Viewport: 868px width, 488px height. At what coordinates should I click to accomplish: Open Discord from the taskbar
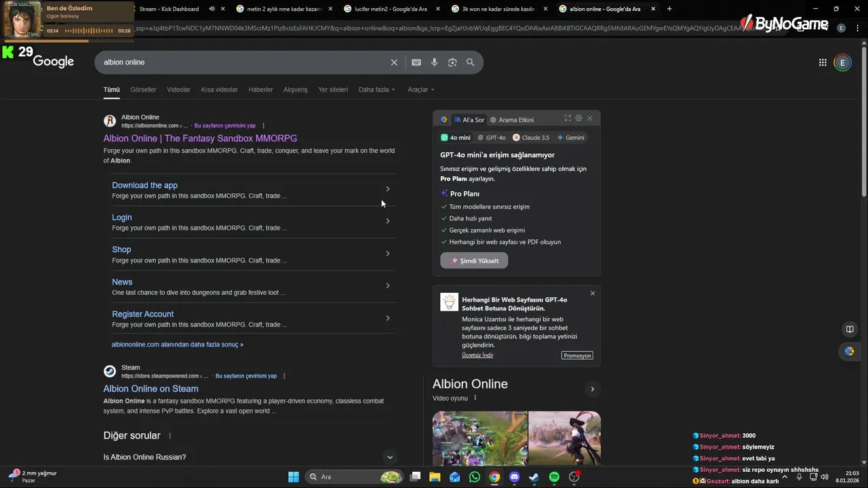point(515,477)
